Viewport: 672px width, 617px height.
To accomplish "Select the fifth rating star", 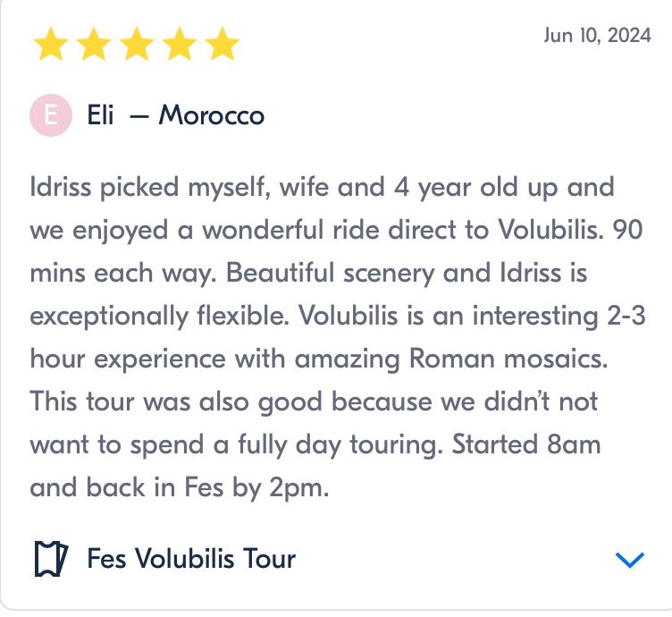I will 223,44.
